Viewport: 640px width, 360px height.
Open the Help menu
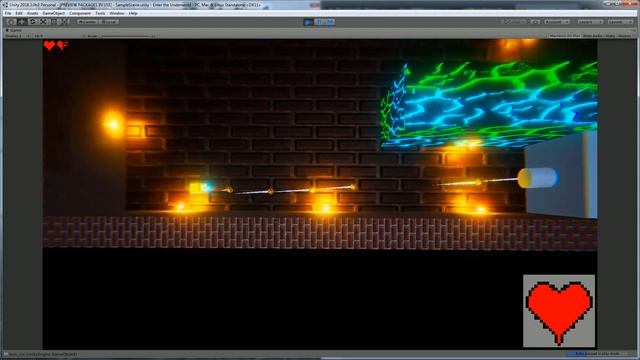point(133,13)
